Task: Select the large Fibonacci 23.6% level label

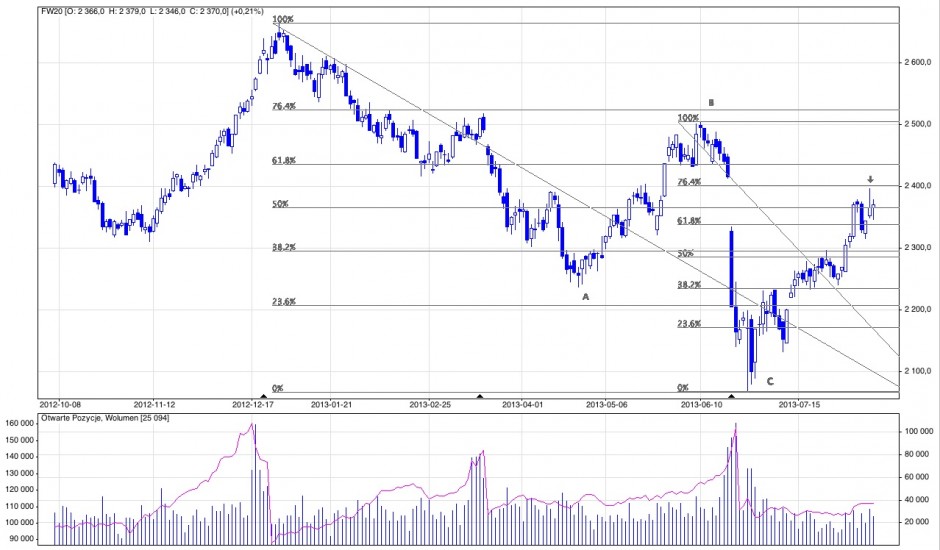Action: coord(286,301)
